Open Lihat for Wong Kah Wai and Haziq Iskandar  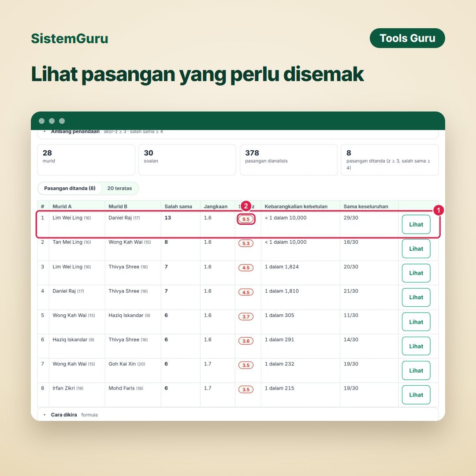click(x=416, y=322)
